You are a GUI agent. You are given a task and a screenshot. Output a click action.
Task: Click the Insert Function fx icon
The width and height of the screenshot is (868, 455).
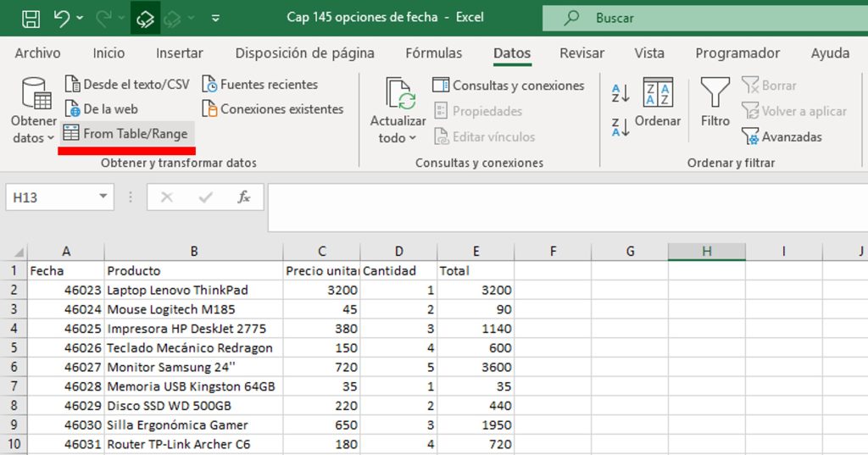(243, 197)
